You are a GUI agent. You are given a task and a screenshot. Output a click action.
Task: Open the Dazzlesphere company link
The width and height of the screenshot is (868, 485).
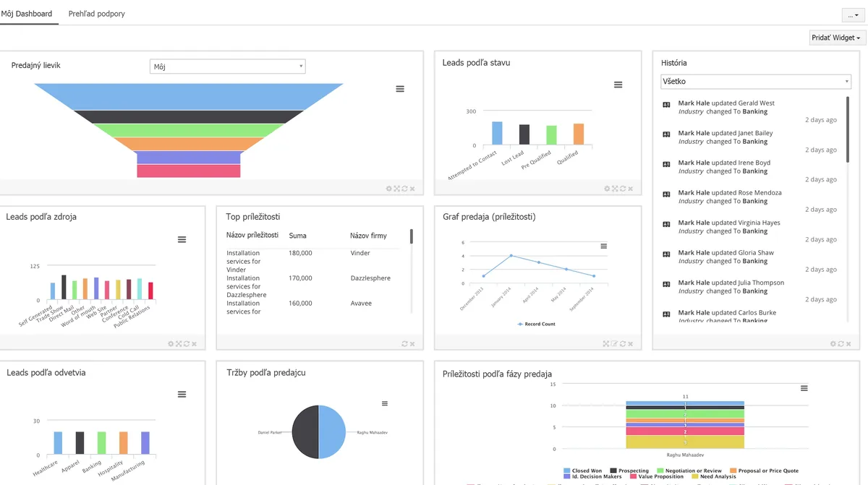click(370, 278)
